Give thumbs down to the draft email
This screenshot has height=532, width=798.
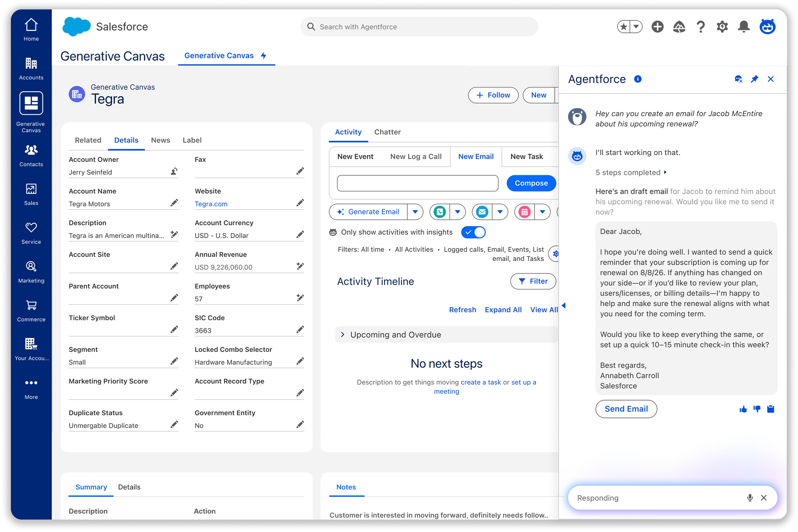click(757, 409)
